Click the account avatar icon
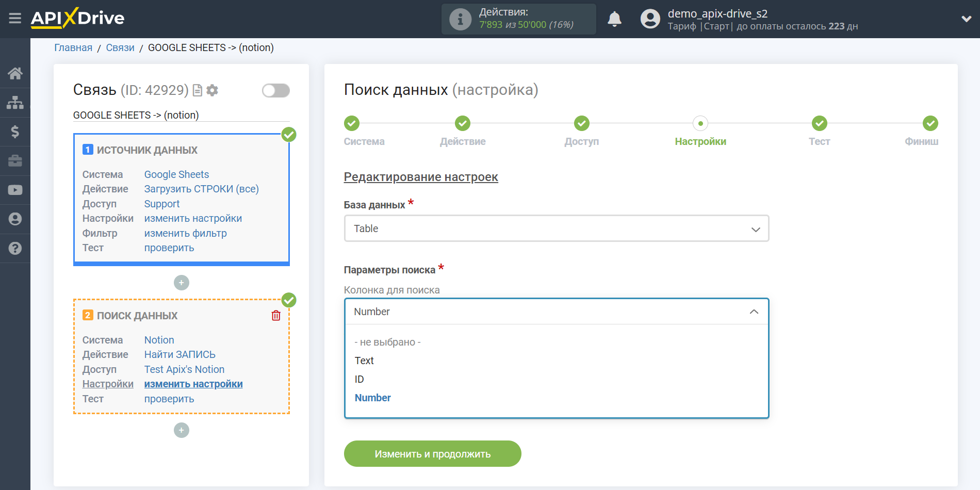Screen dimensions: 980x490 point(650,19)
